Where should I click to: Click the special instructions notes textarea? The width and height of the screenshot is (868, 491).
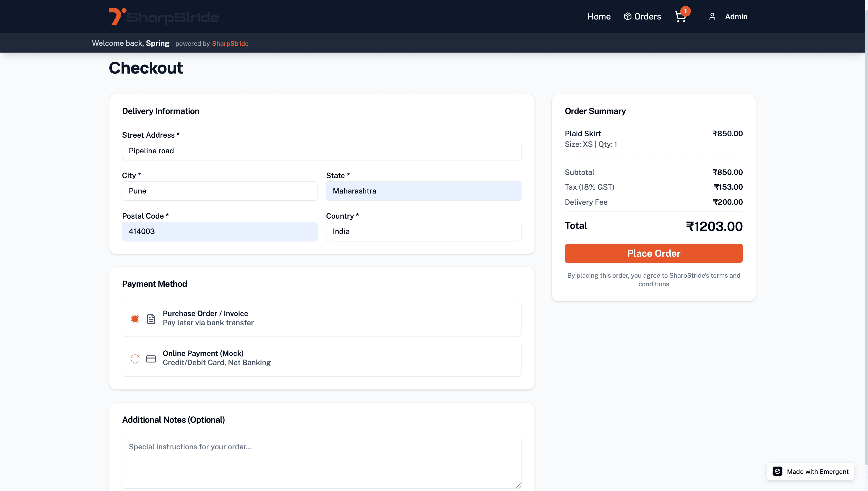(321, 463)
